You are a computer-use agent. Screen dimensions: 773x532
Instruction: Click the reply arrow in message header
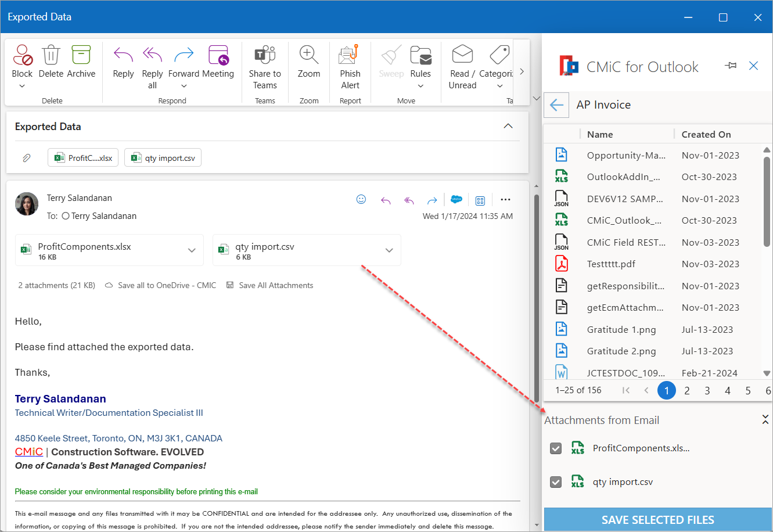386,200
